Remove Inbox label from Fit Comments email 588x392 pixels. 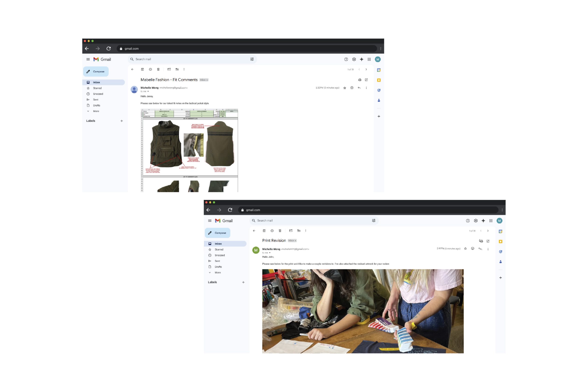click(207, 80)
